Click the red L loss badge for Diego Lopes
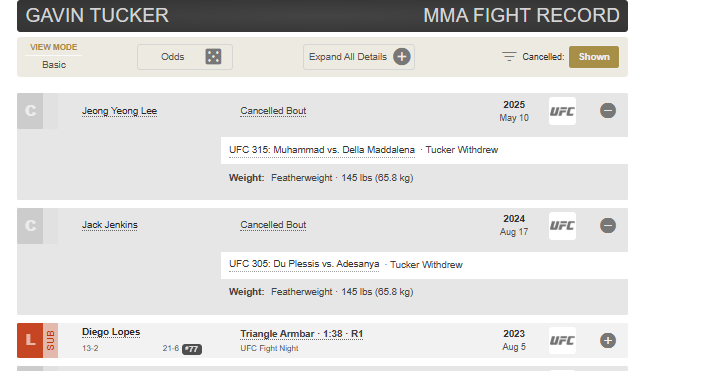 pyautogui.click(x=30, y=340)
